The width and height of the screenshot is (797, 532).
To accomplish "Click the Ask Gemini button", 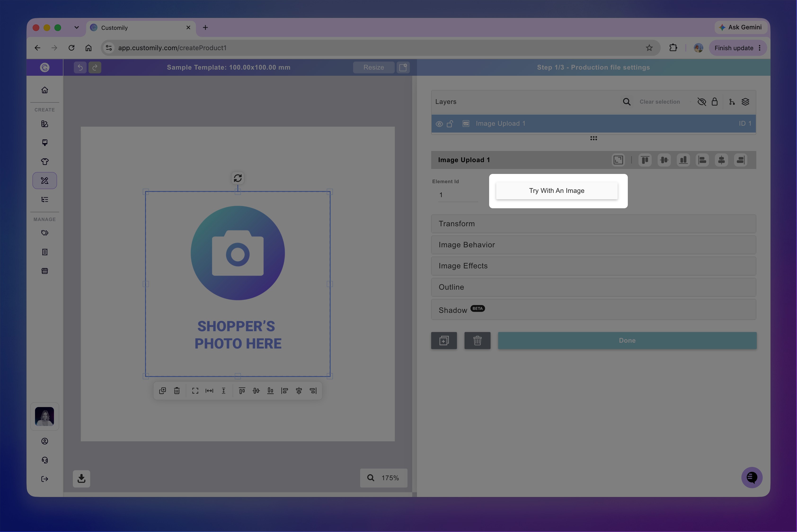I will [x=741, y=27].
